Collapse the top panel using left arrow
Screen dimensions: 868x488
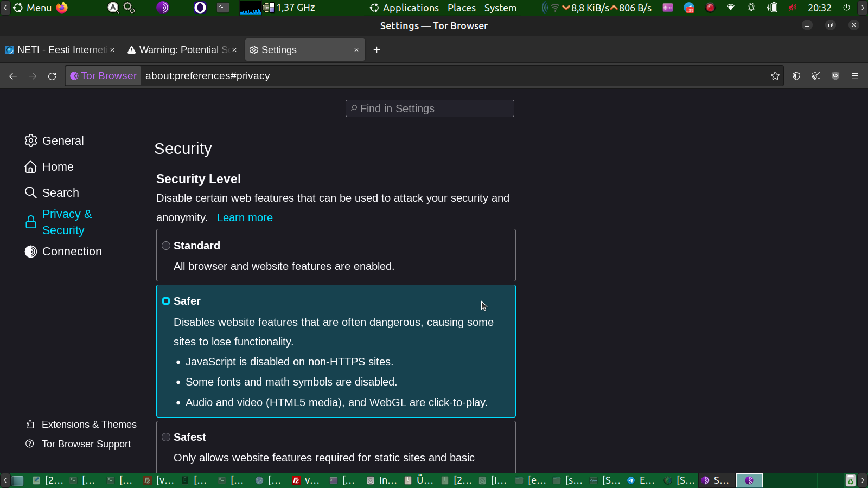(5, 8)
